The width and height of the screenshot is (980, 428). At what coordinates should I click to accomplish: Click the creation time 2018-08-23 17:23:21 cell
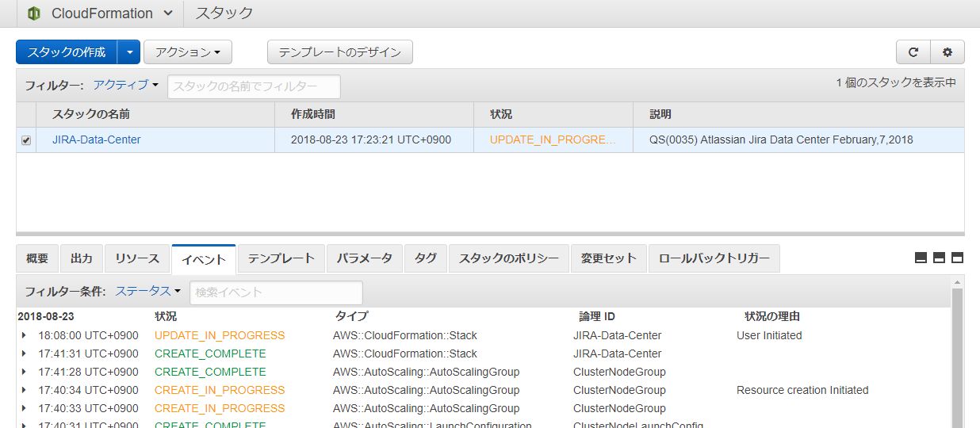(371, 139)
